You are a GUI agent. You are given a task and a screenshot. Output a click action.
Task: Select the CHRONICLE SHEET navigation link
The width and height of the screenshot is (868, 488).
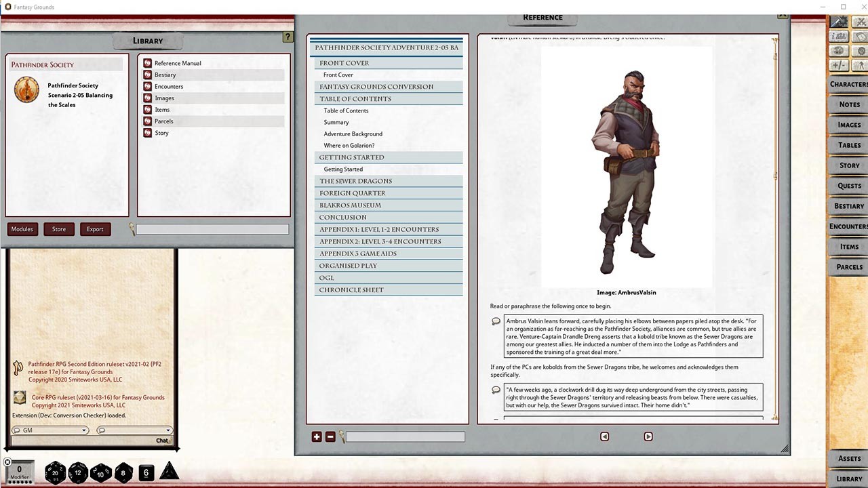(351, 289)
